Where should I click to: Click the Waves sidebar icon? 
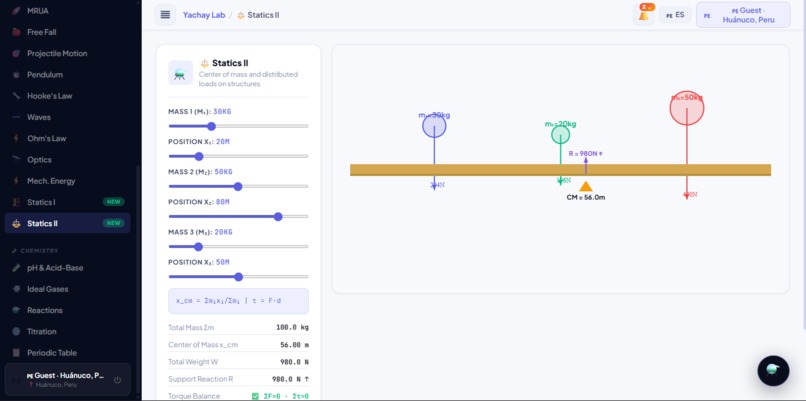[x=16, y=117]
